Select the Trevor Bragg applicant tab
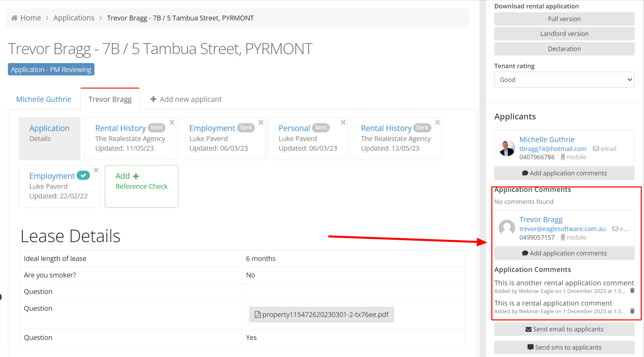This screenshot has width=644, height=357. pos(110,99)
